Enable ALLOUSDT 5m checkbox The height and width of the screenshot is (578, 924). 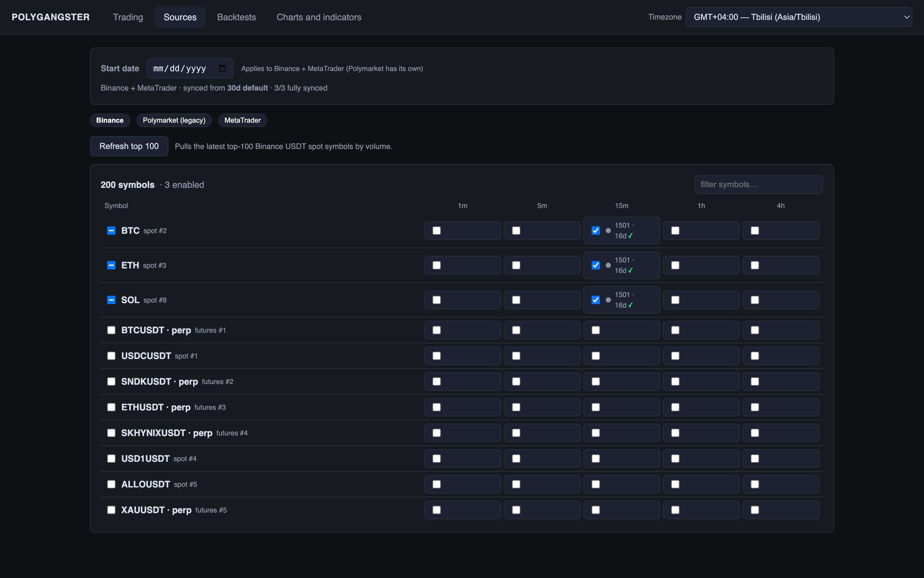tap(516, 484)
